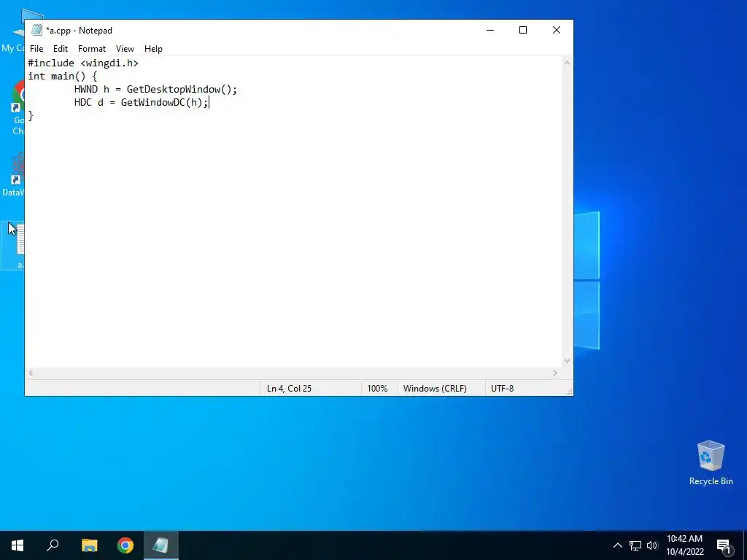Screen dimensions: 747x560
Task: Open the volume speaker tray icon
Action: (x=652, y=545)
